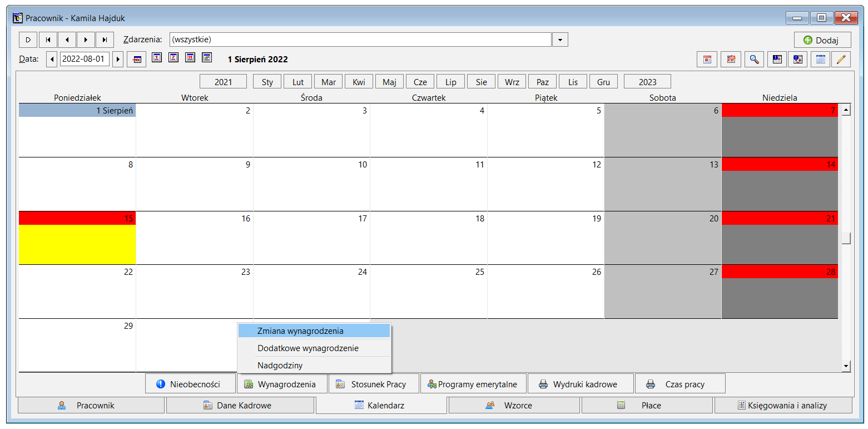Click the calendar vertical scrollbar down arrow

846,366
